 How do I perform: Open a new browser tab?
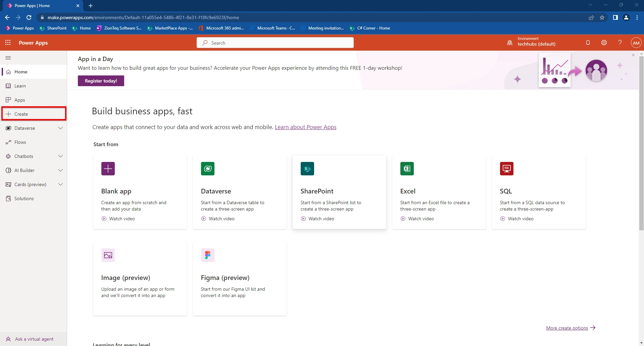(x=91, y=6)
